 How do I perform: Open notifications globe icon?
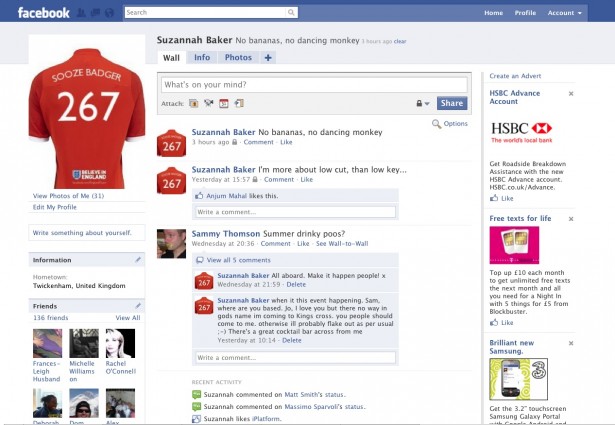click(x=109, y=13)
